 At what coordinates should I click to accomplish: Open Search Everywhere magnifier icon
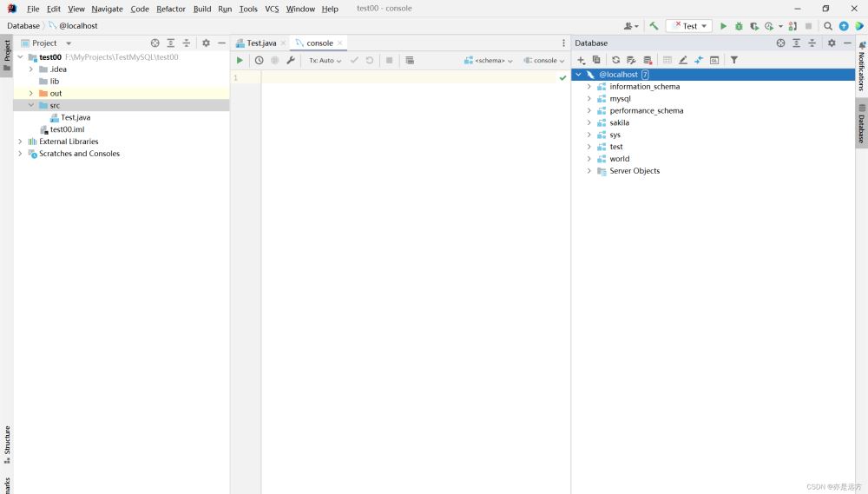point(828,26)
